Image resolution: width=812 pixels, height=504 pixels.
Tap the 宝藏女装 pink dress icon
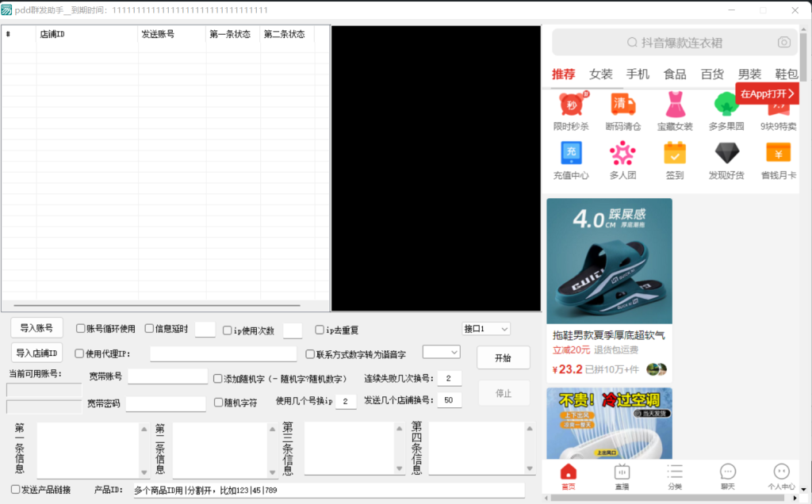(675, 105)
